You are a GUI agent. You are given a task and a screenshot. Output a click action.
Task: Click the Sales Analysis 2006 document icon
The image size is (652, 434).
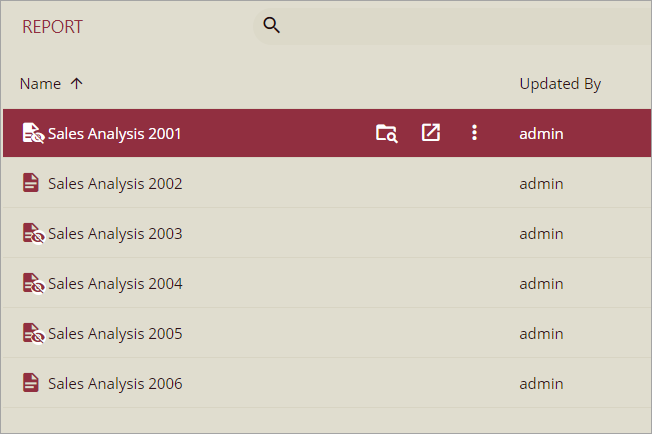pyautogui.click(x=31, y=383)
